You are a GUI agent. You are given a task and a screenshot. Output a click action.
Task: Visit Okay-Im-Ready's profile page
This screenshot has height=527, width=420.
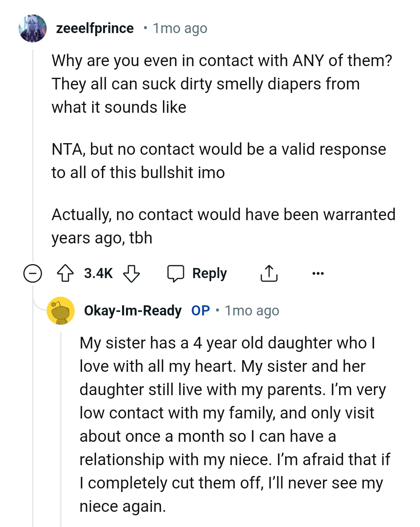pyautogui.click(x=133, y=310)
